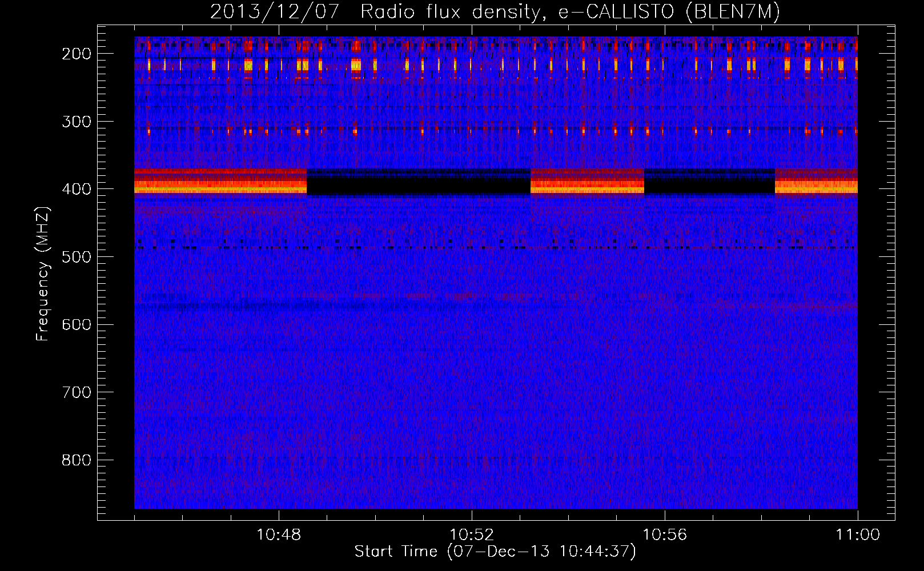Click the 10:56 time tick label

[x=665, y=535]
